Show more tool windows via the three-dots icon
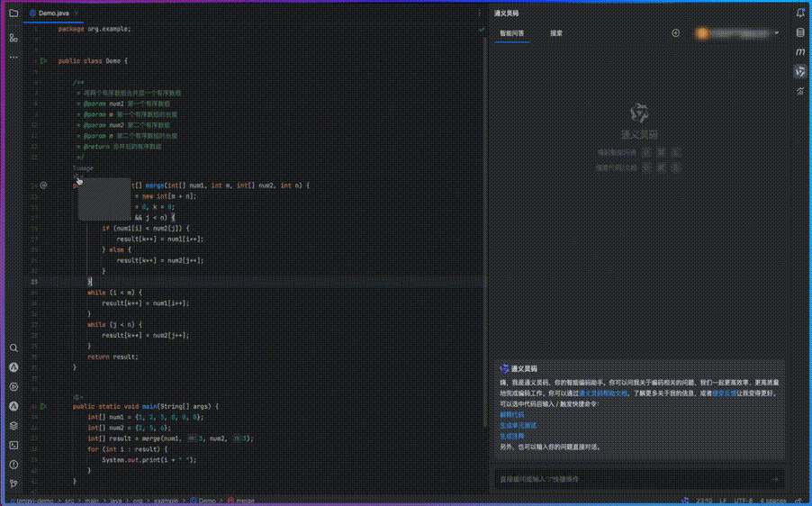Screen dimensions: 812x506 [14, 57]
